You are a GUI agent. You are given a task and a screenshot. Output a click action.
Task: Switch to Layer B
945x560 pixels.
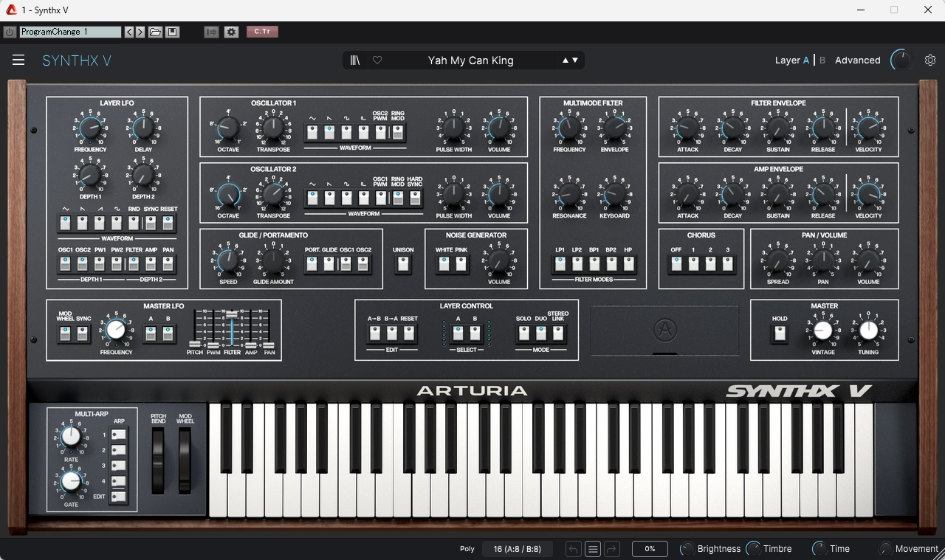(822, 61)
